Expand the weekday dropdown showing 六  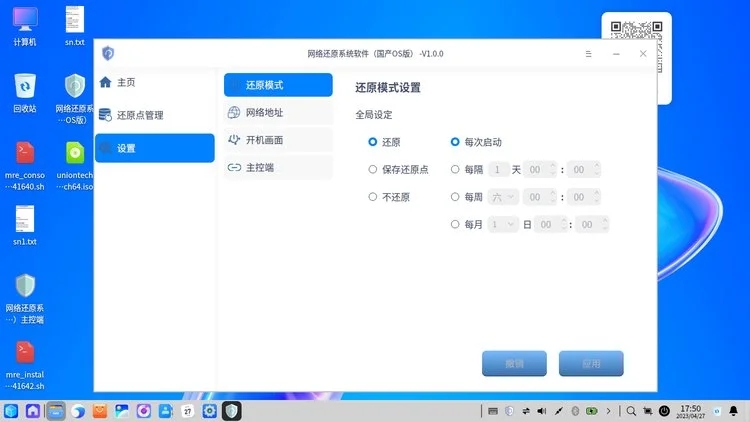coord(503,197)
